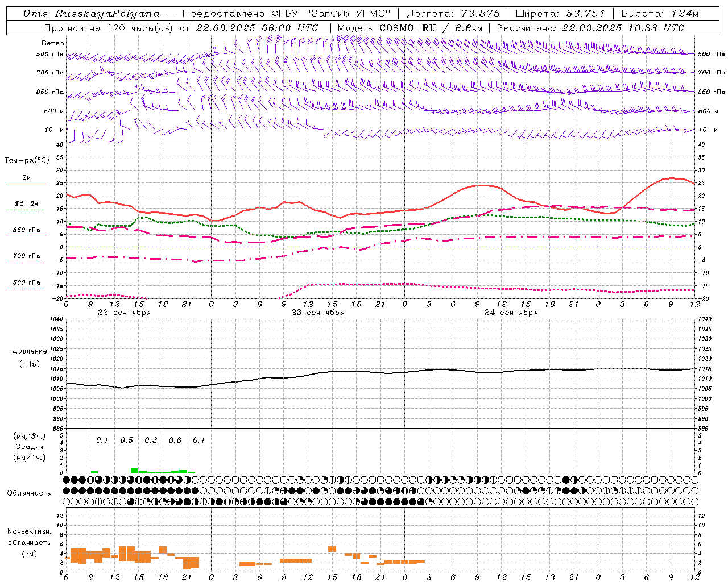This screenshot has height=582, width=728.
Task: Click the left 500 м wind level label
Action: pyautogui.click(x=54, y=111)
